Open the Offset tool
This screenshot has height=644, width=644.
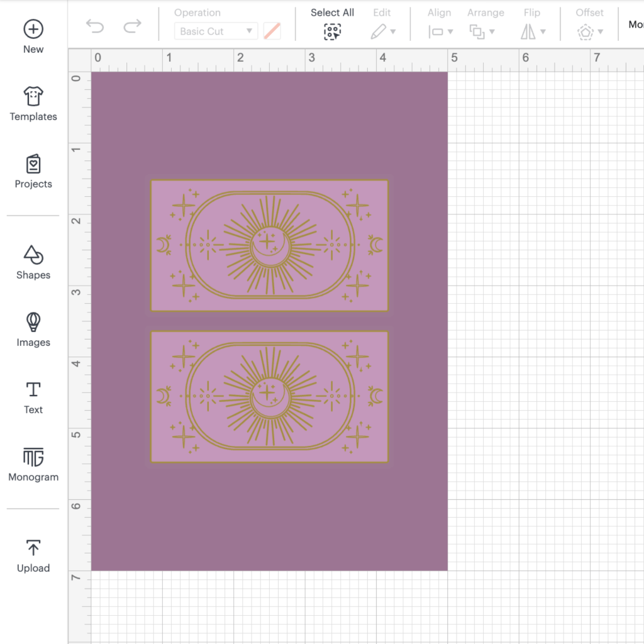point(590,31)
